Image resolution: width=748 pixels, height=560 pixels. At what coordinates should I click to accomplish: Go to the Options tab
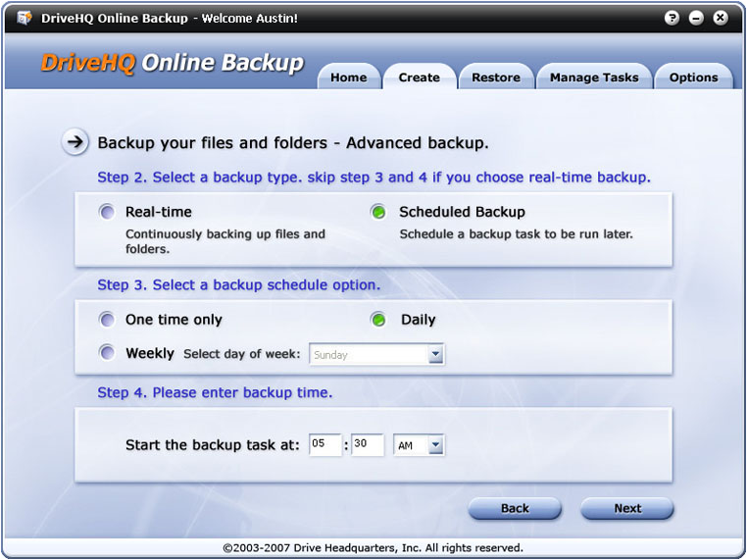693,77
